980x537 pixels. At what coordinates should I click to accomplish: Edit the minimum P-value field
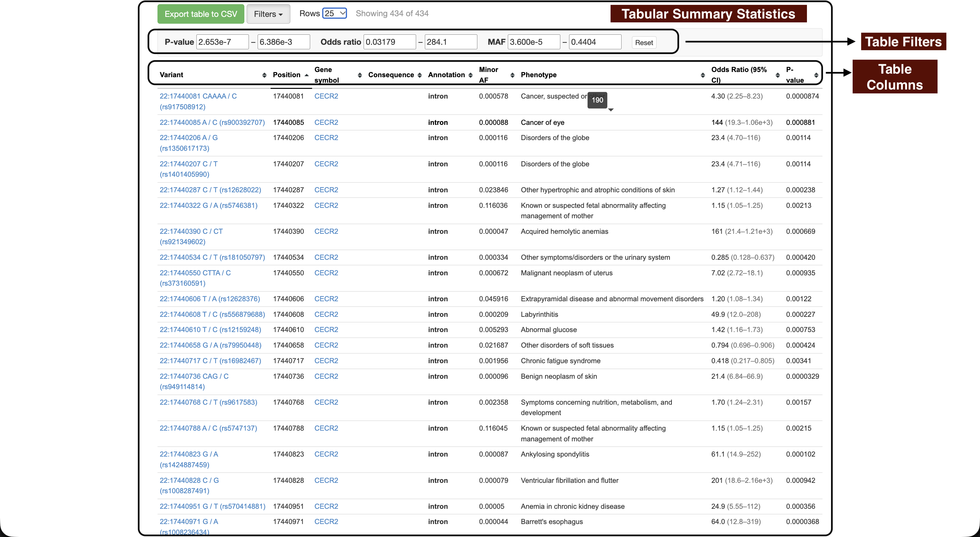point(223,42)
